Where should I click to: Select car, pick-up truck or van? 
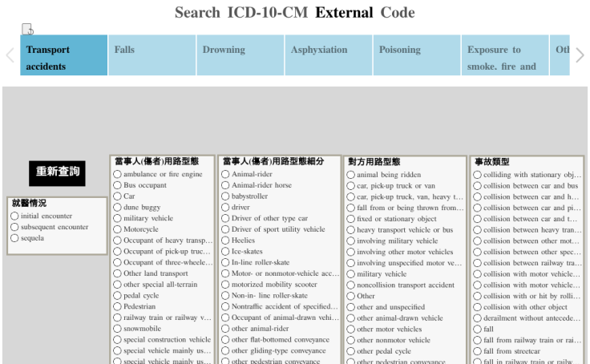350,186
